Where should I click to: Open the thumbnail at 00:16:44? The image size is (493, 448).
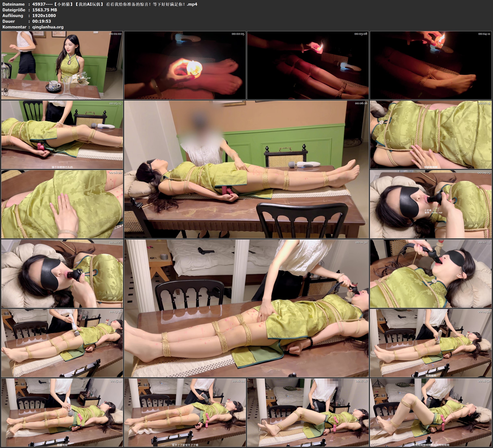[185, 412]
